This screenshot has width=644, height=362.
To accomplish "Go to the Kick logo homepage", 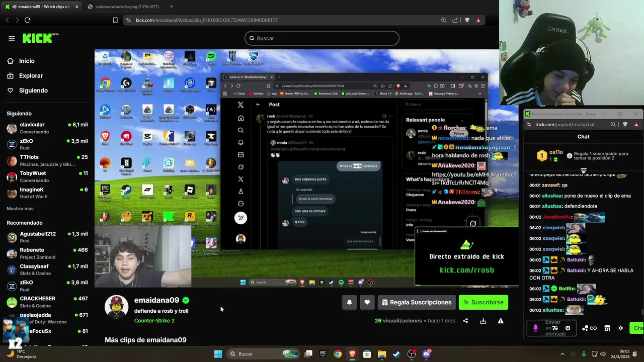I will (40, 38).
